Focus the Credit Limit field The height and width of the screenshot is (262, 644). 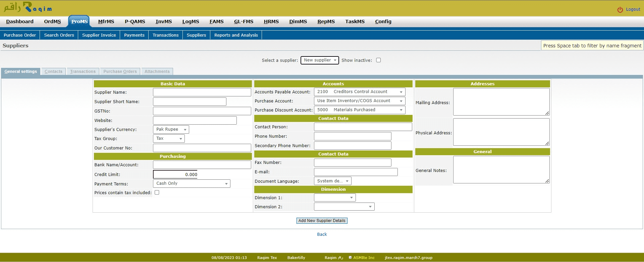[x=176, y=174]
